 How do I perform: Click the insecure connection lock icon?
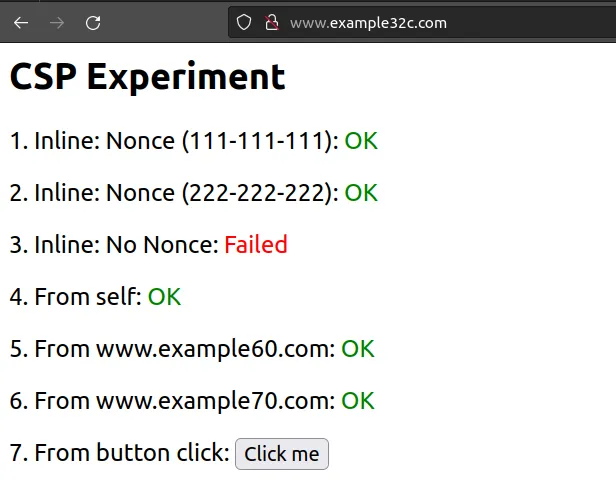[x=270, y=22]
